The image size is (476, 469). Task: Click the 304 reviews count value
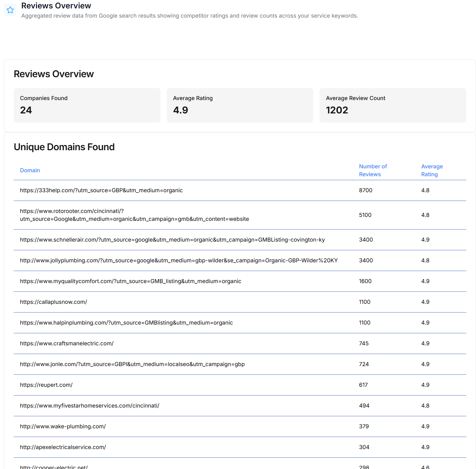[364, 447]
